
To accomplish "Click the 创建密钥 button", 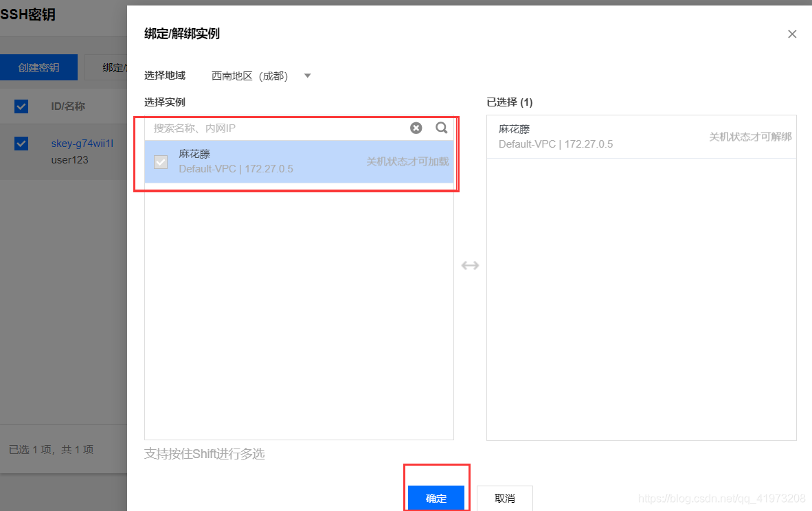I will 38,67.
